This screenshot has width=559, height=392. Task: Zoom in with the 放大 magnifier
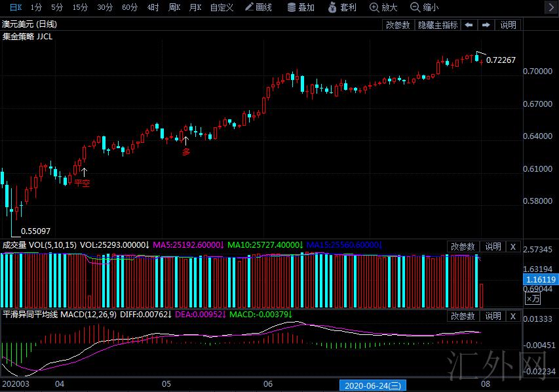(x=383, y=7)
